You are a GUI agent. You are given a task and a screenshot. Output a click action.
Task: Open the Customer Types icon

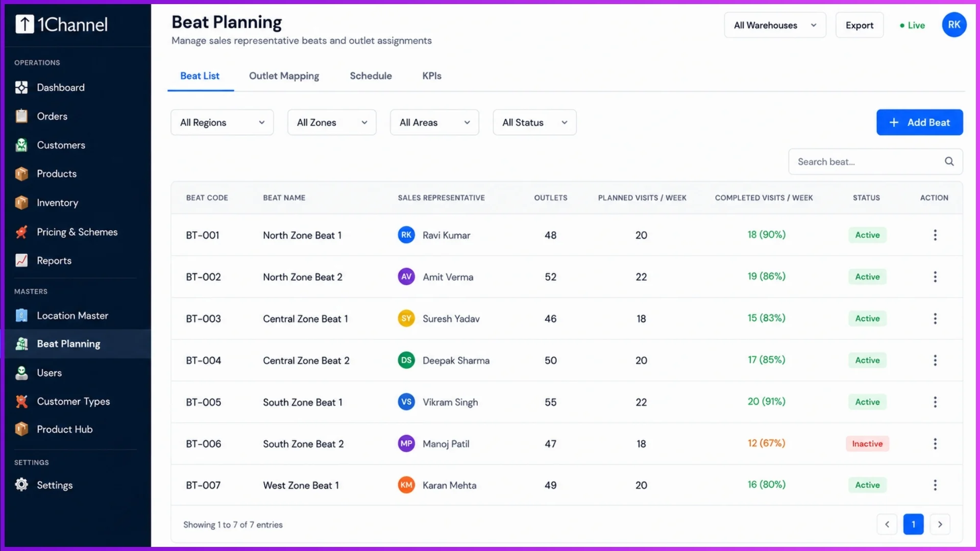(21, 402)
